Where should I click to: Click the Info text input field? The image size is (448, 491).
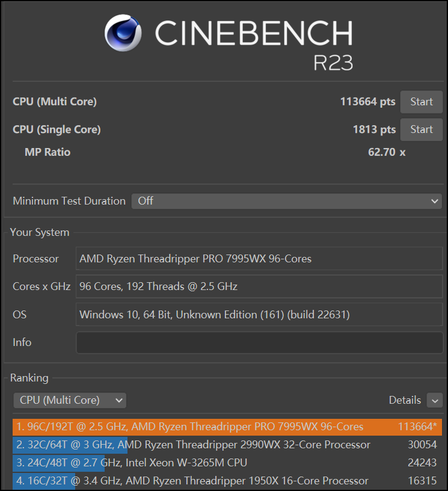coord(259,342)
